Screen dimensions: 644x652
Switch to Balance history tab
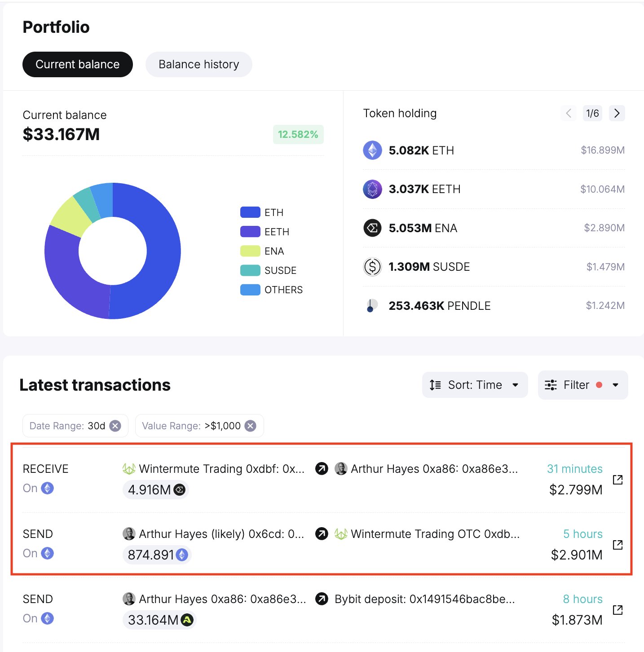tap(198, 64)
